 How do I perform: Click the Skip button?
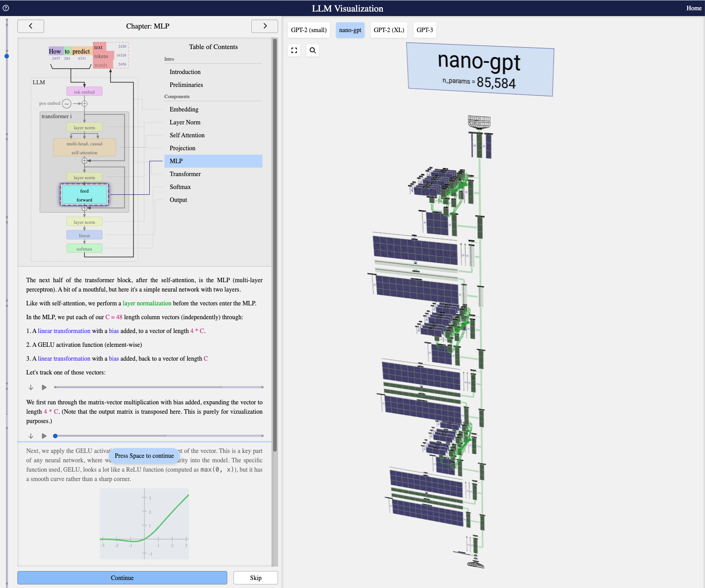pos(256,578)
